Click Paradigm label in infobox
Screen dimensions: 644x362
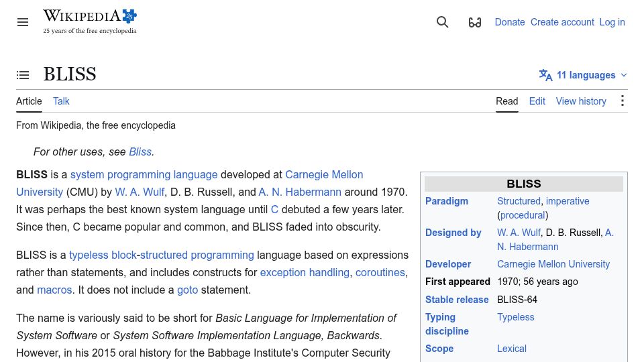click(447, 201)
